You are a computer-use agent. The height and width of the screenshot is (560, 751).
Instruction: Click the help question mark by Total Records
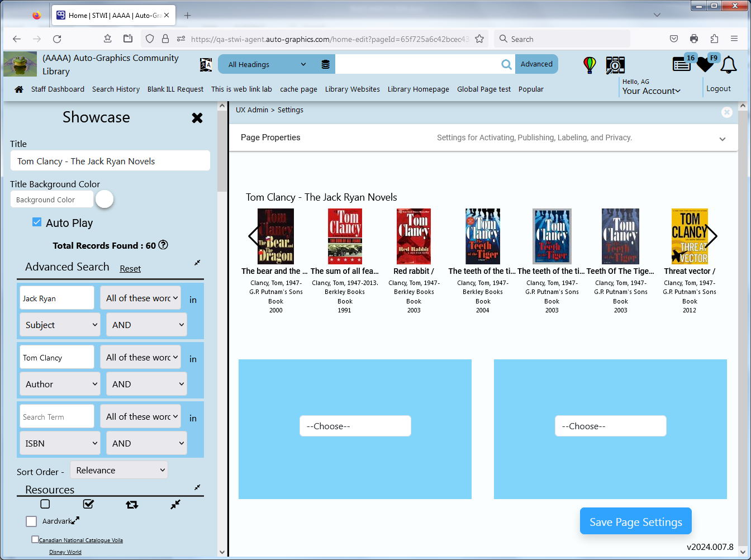pyautogui.click(x=163, y=245)
